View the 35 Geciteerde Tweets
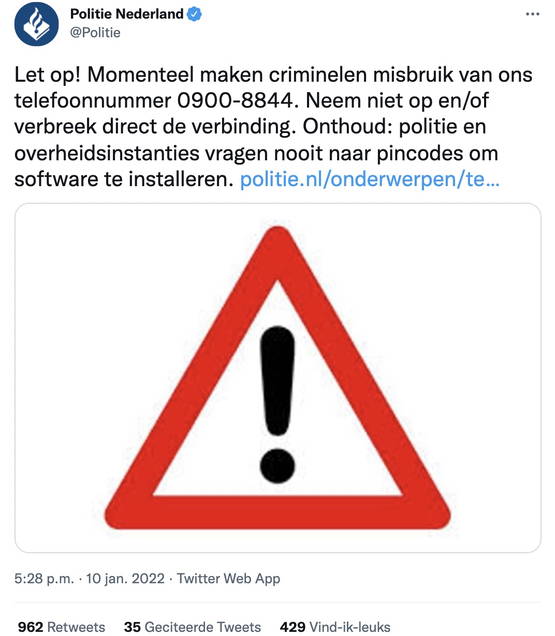 (192, 627)
